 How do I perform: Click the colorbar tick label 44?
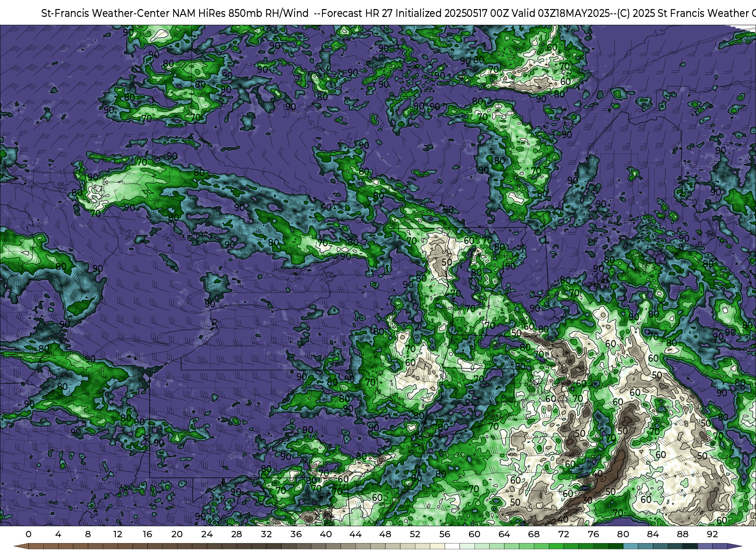pos(356,534)
